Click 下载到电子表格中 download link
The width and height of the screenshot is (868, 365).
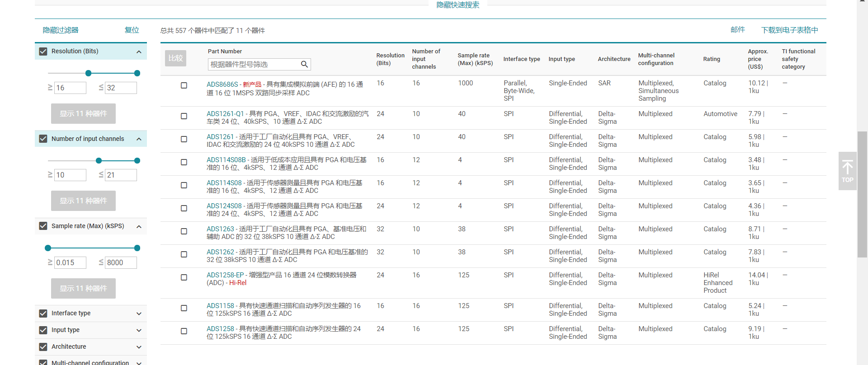point(790,30)
